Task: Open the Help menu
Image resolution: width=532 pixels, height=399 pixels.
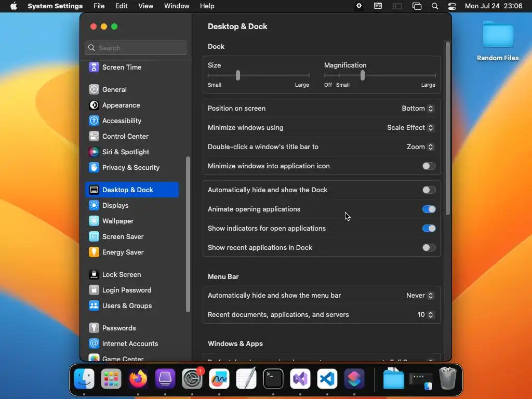Action: pos(207,6)
